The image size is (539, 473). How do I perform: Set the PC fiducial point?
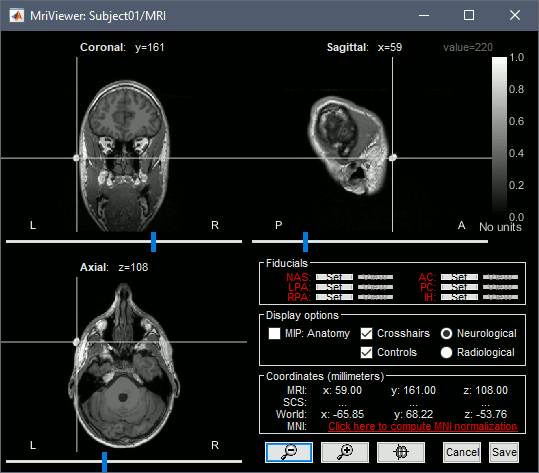(459, 287)
